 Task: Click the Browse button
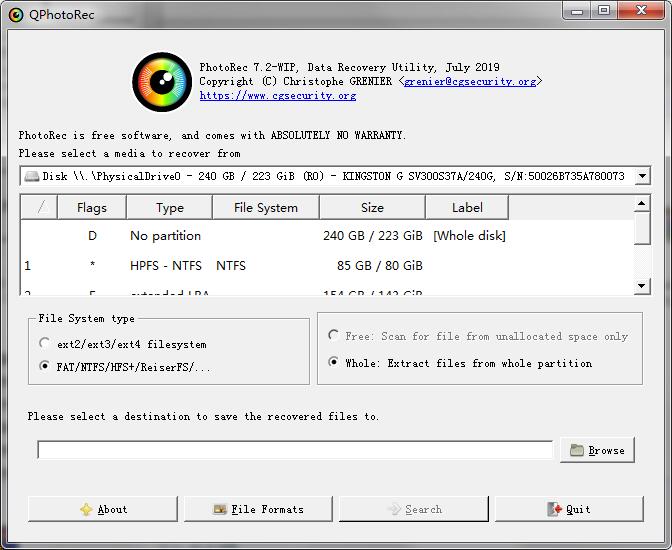[x=597, y=450]
